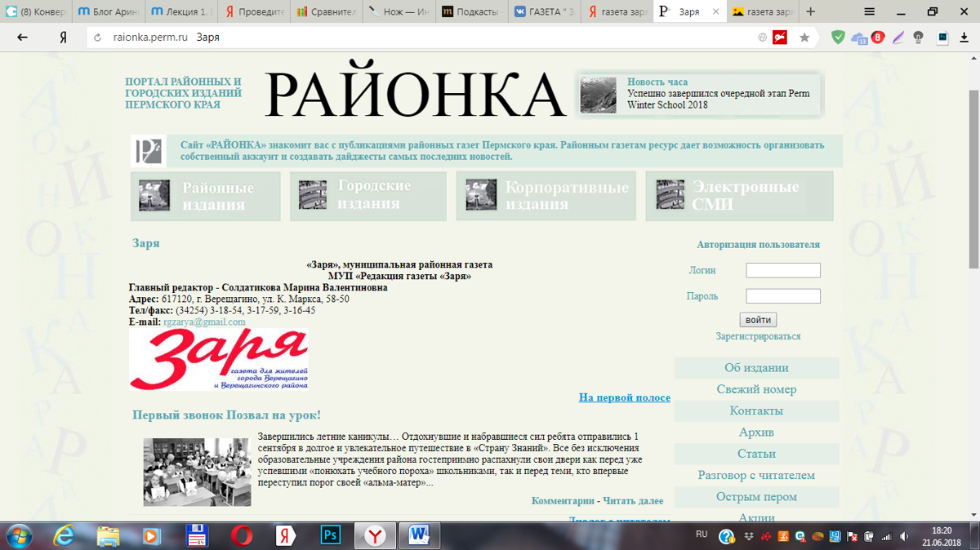Open Электронные СМИ section

[x=739, y=196]
